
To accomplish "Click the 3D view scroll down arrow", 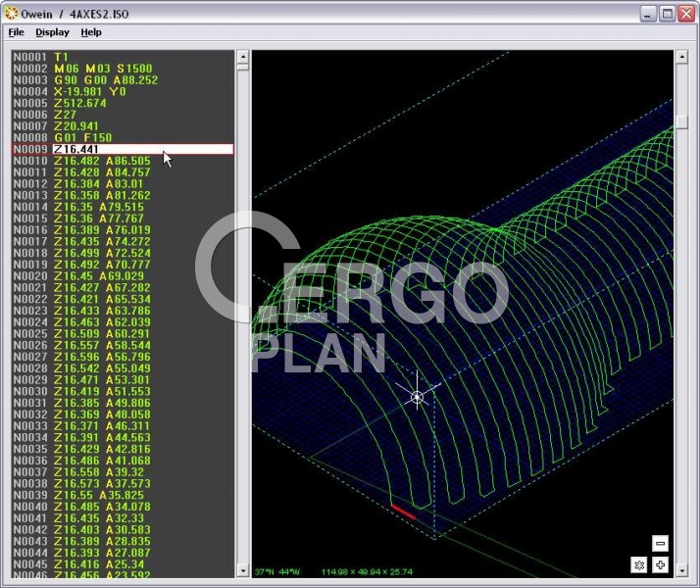I will [x=681, y=570].
